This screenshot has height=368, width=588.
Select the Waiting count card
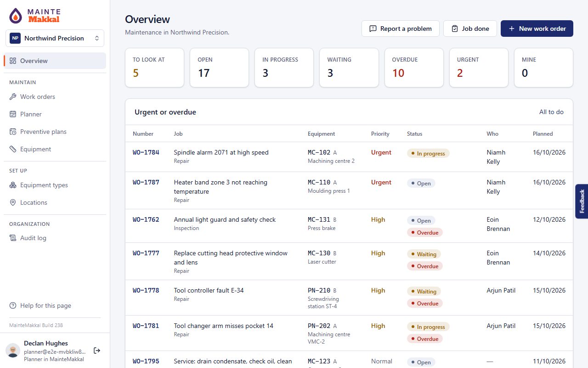click(x=349, y=68)
